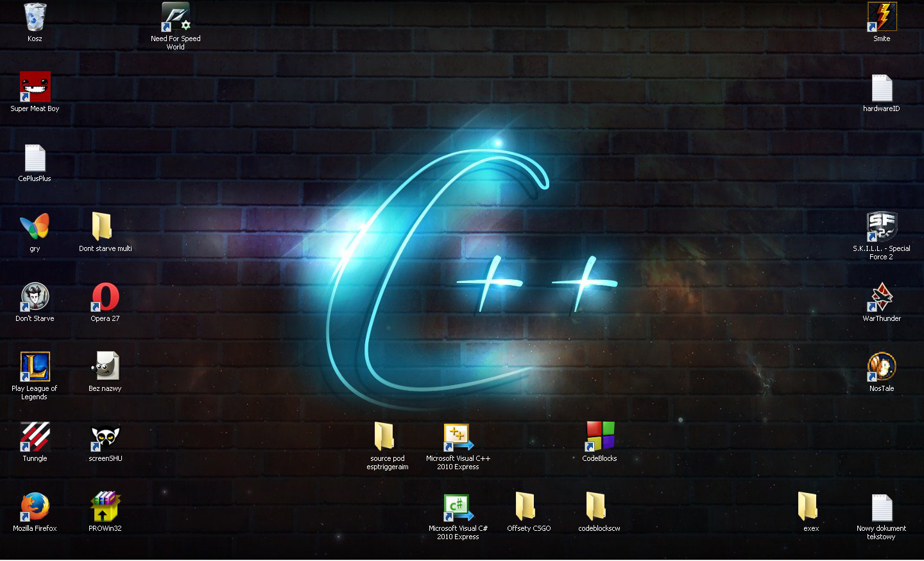The image size is (924, 561).
Task: Select the Need For Speed World shortcut
Action: click(175, 17)
